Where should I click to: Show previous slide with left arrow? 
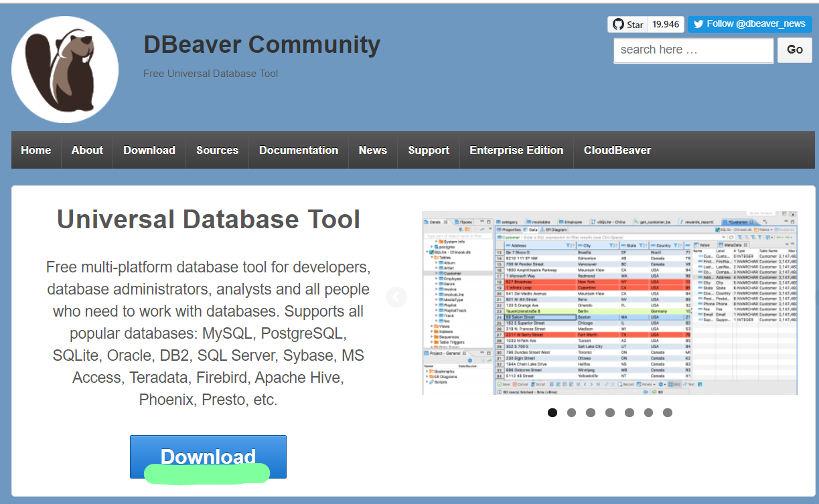396,297
